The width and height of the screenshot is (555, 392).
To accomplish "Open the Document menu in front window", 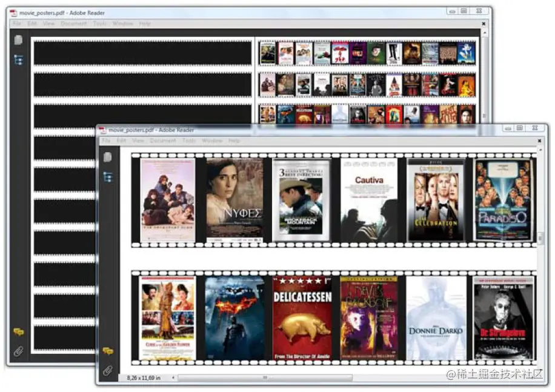I will 163,141.
